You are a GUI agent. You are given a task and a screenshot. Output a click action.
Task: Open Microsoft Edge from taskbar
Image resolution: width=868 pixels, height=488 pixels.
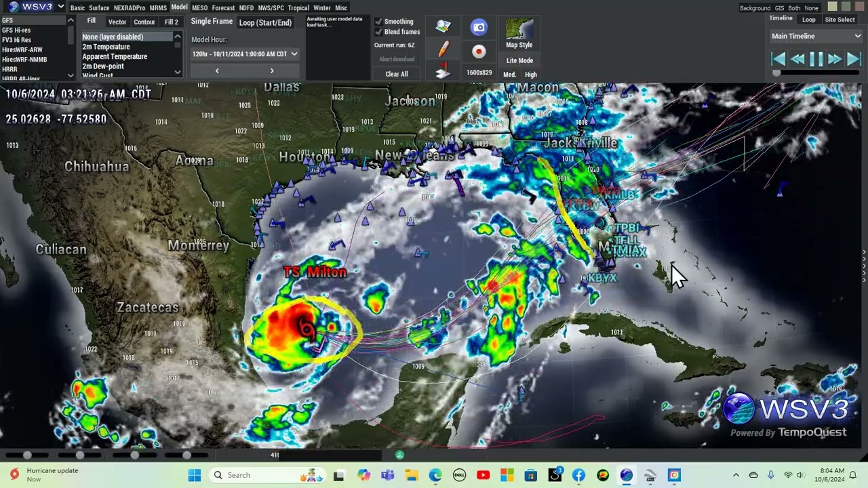click(435, 475)
